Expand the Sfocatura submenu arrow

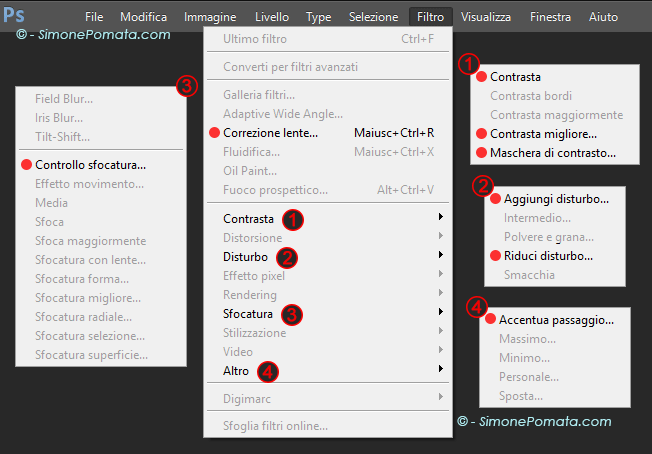click(x=440, y=311)
